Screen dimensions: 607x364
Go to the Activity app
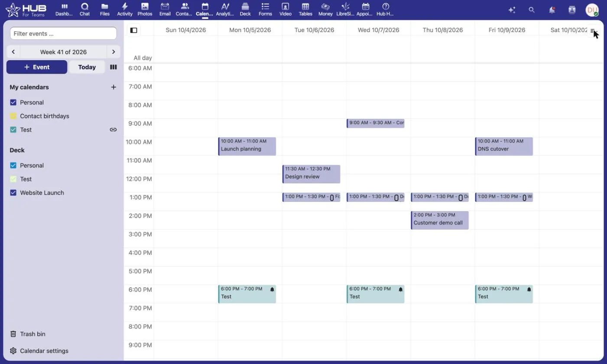[x=125, y=10]
